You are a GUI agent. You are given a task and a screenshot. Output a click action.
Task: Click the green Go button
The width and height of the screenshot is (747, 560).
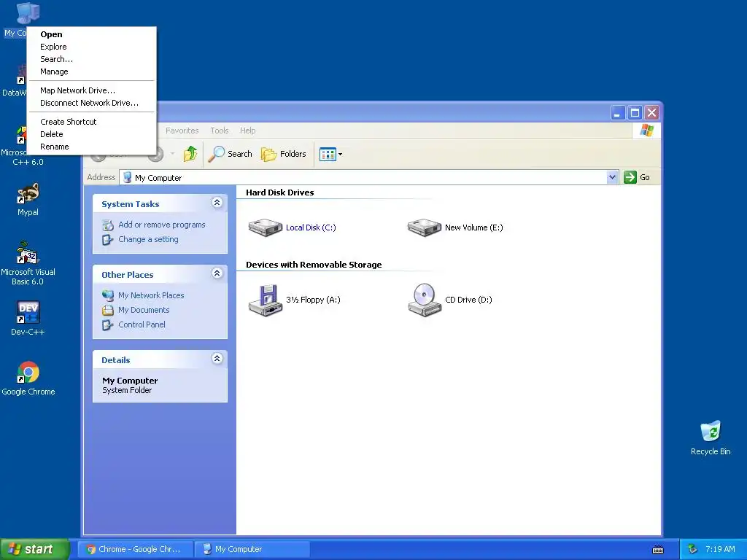[637, 177]
